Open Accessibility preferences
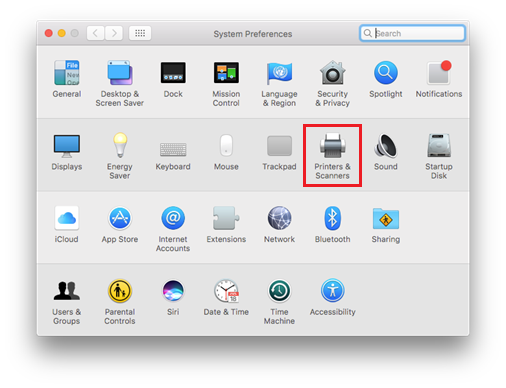The image size is (506, 388). pyautogui.click(x=332, y=297)
